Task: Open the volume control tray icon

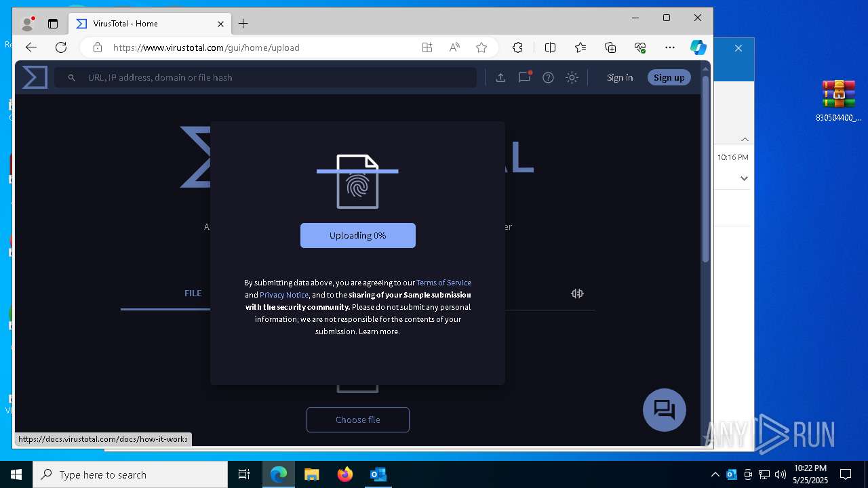Action: (x=780, y=474)
